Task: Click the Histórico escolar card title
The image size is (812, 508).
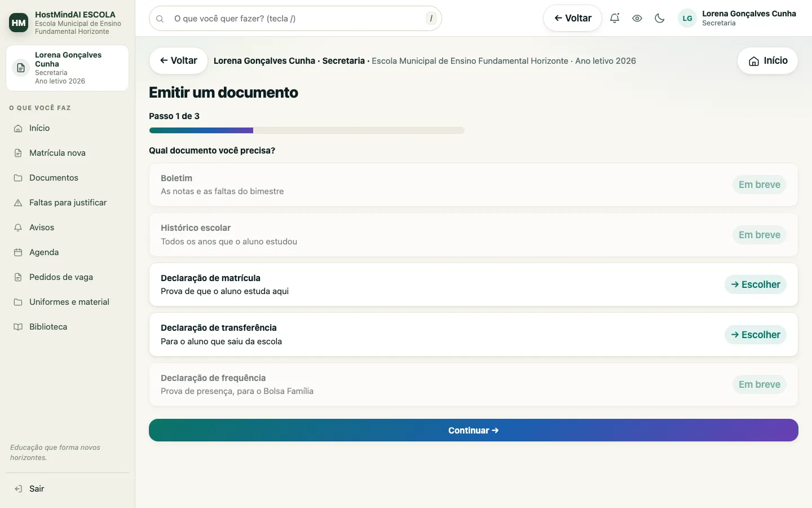Action: [x=196, y=228]
